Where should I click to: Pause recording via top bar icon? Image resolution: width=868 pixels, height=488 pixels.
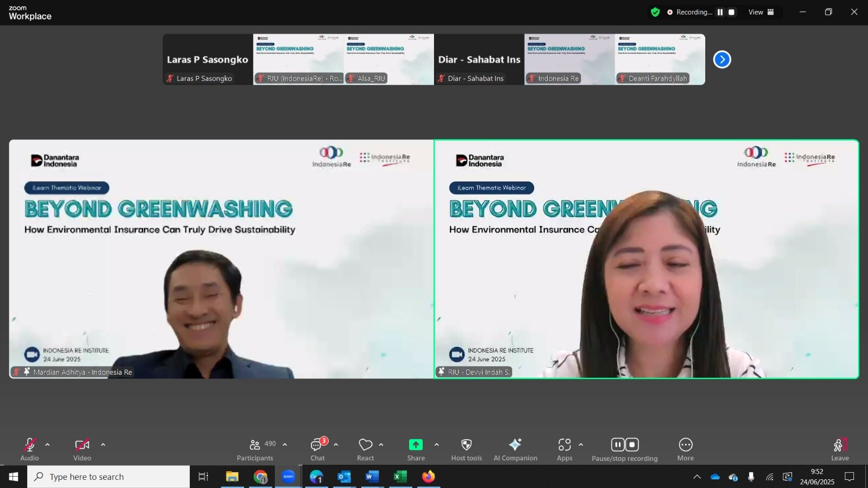click(x=720, y=12)
